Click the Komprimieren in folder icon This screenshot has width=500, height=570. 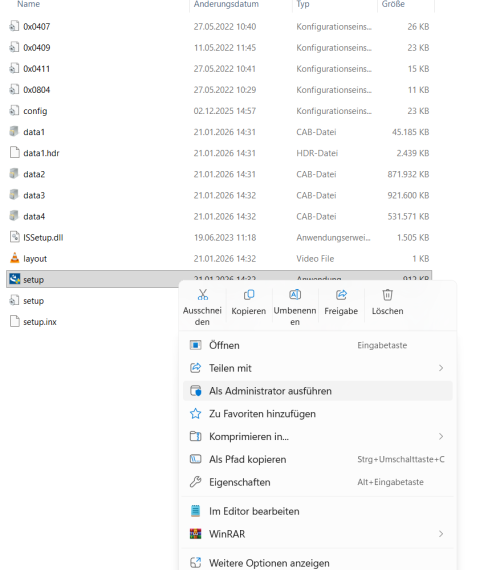point(196,436)
